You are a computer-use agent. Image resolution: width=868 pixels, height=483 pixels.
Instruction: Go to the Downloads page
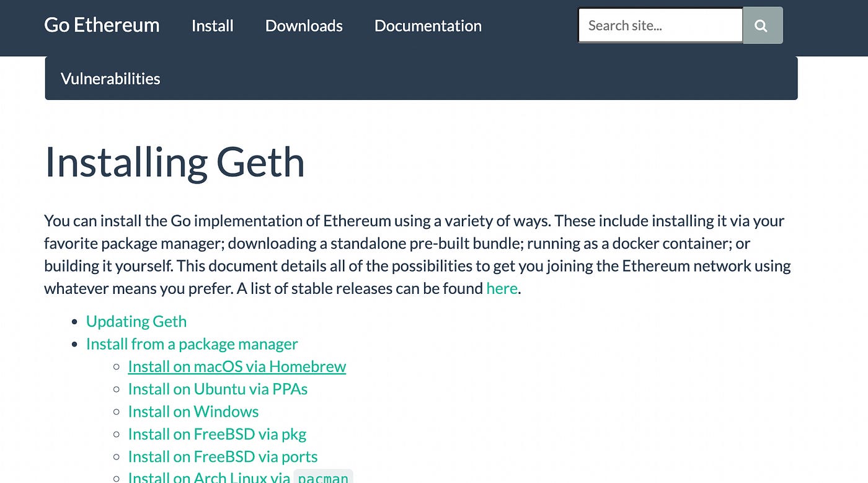click(304, 26)
